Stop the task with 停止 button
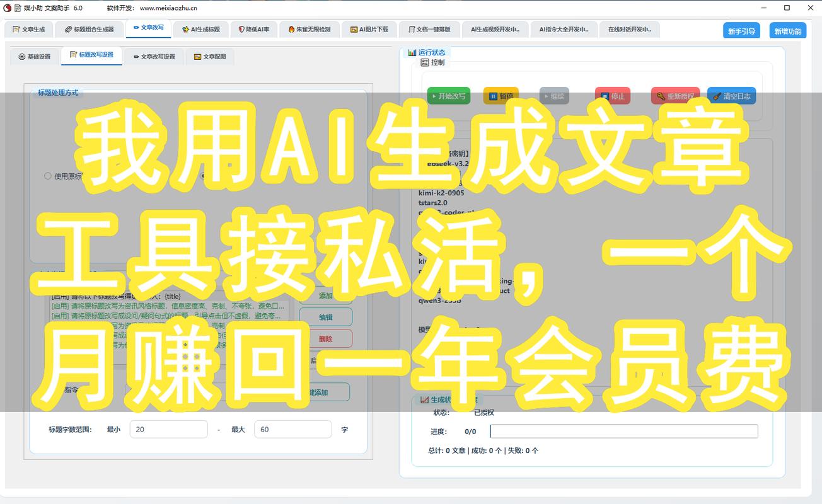This screenshot has width=822, height=504. [613, 96]
